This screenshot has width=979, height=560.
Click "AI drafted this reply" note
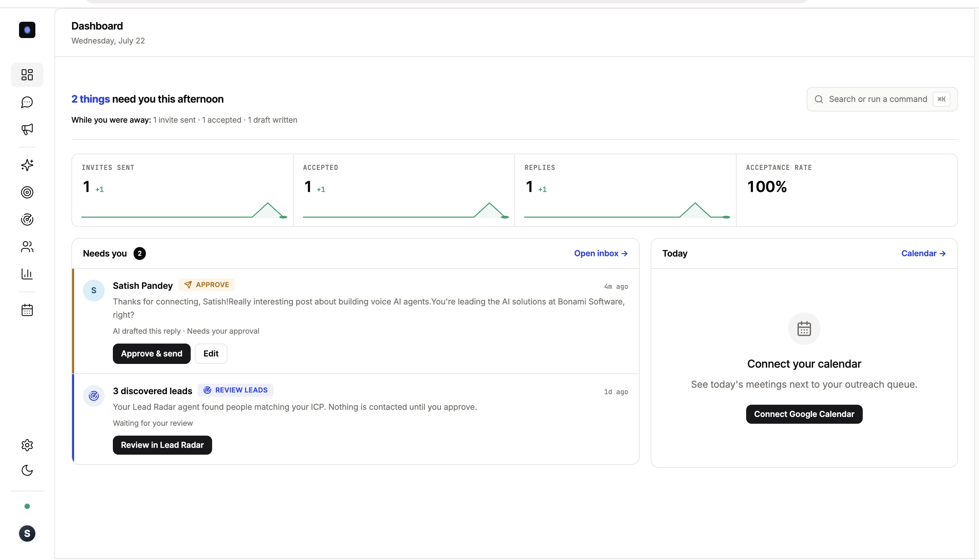[x=147, y=331]
